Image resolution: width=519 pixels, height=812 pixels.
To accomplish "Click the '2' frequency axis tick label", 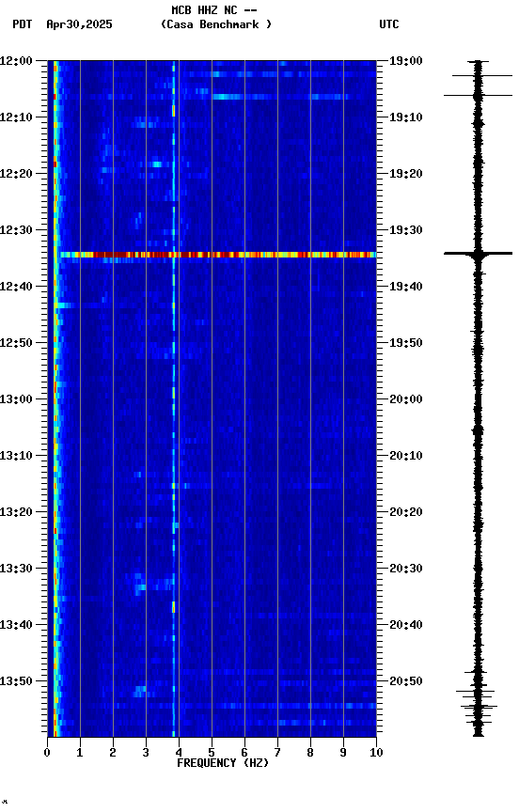I will point(113,753).
